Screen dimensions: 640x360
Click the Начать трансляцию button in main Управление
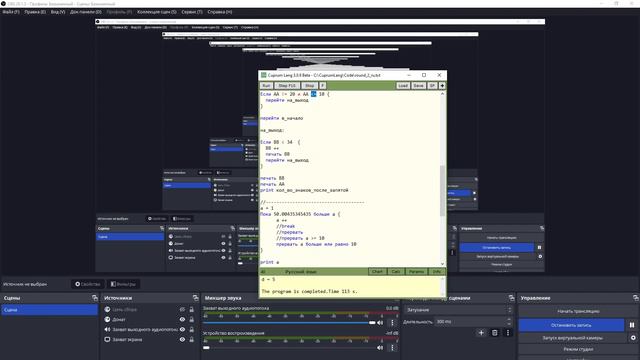point(578,311)
